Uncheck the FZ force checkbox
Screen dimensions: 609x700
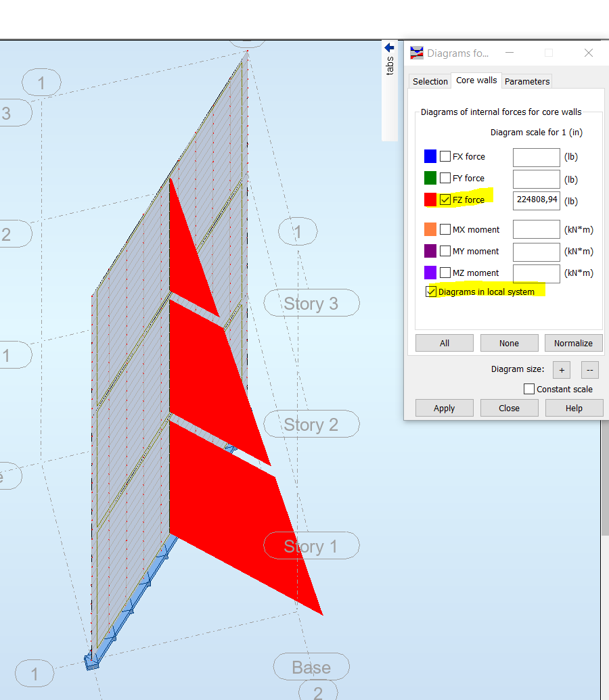pos(445,200)
